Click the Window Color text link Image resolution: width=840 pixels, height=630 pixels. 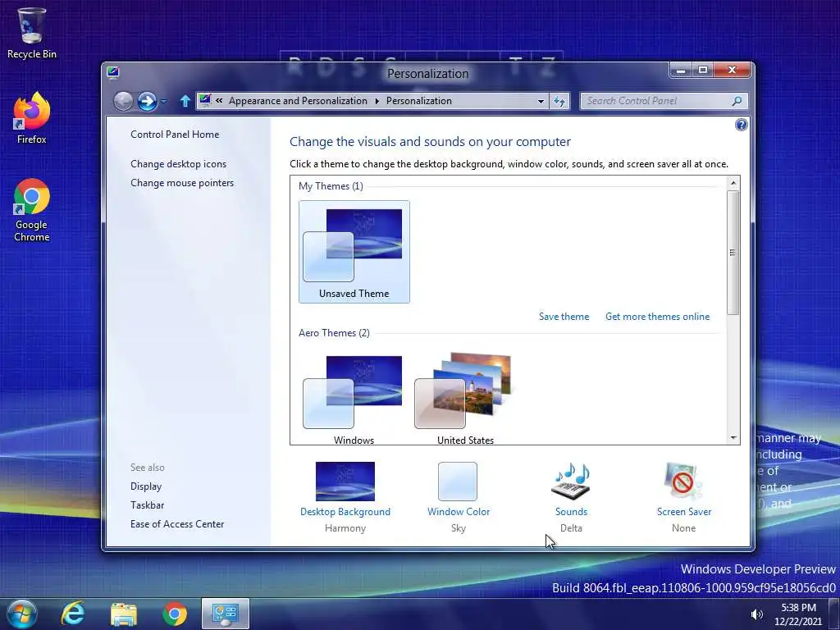(x=459, y=512)
